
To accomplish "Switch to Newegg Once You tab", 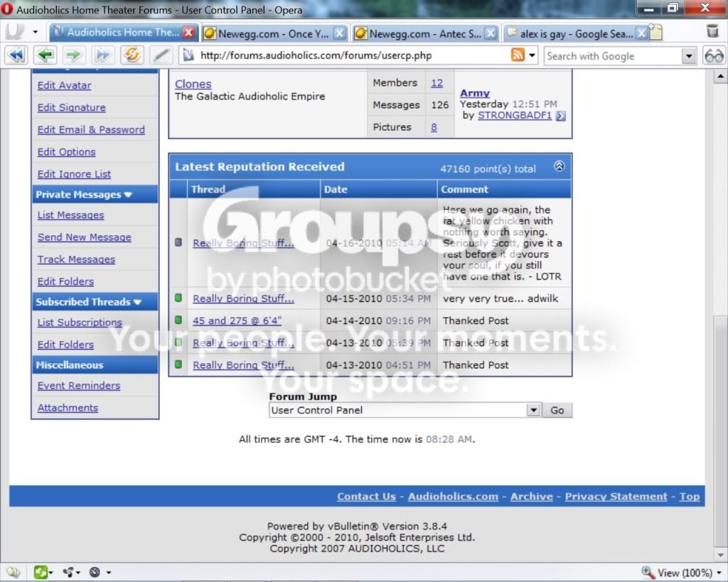I will tap(274, 33).
